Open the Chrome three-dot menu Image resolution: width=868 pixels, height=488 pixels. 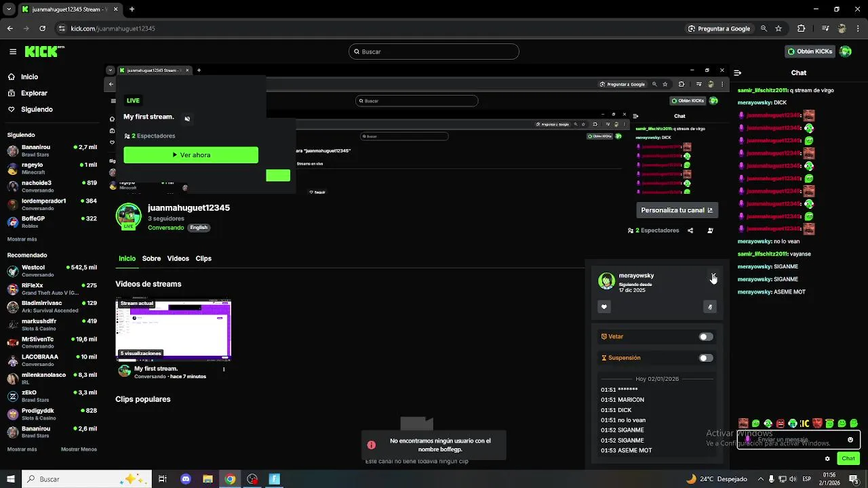(858, 28)
